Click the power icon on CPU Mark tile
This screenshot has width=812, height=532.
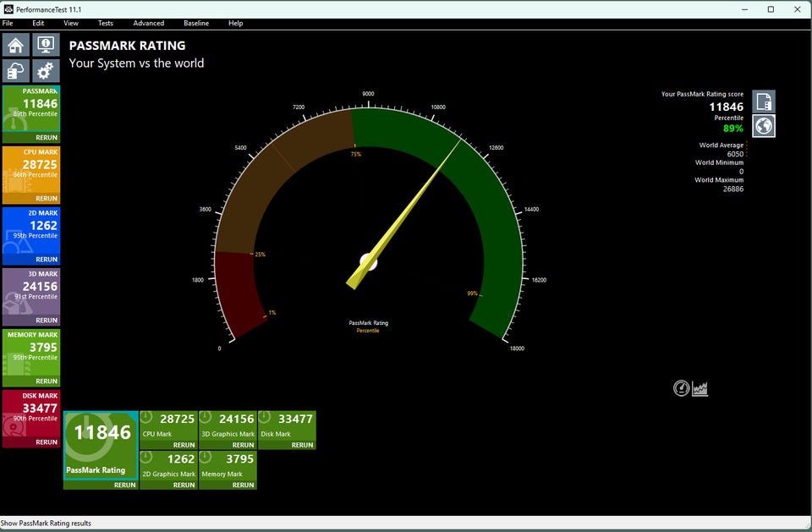point(146,417)
